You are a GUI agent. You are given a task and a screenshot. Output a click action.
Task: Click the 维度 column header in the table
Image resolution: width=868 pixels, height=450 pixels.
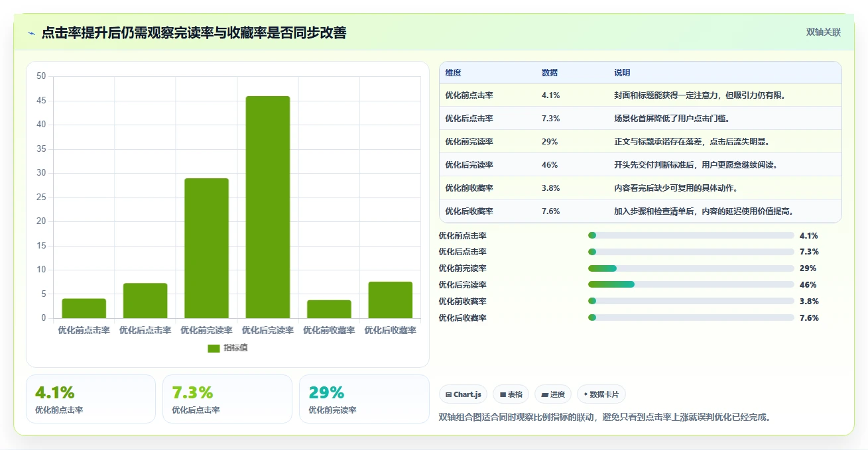[454, 73]
